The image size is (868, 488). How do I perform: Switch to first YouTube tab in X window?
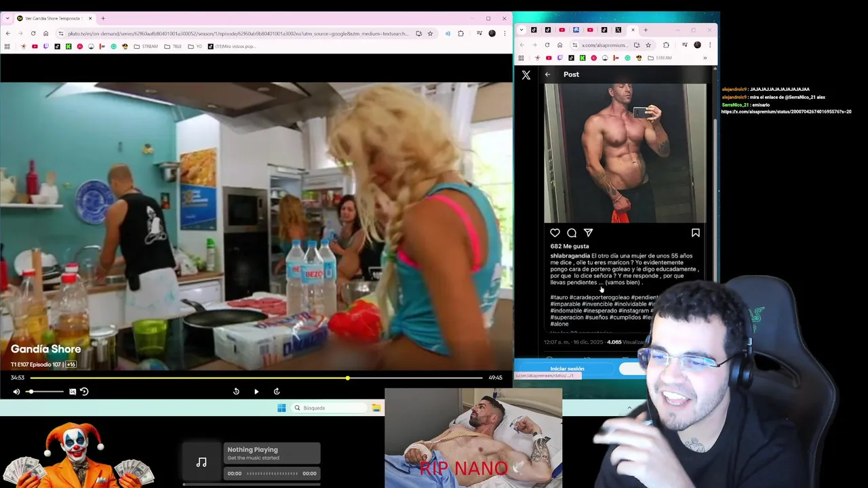(x=561, y=30)
